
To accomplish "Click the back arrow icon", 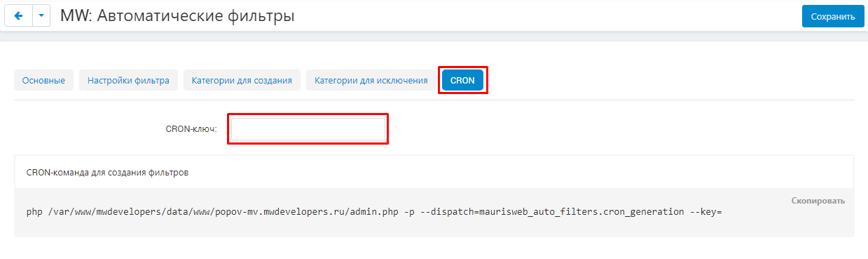I will [x=19, y=16].
